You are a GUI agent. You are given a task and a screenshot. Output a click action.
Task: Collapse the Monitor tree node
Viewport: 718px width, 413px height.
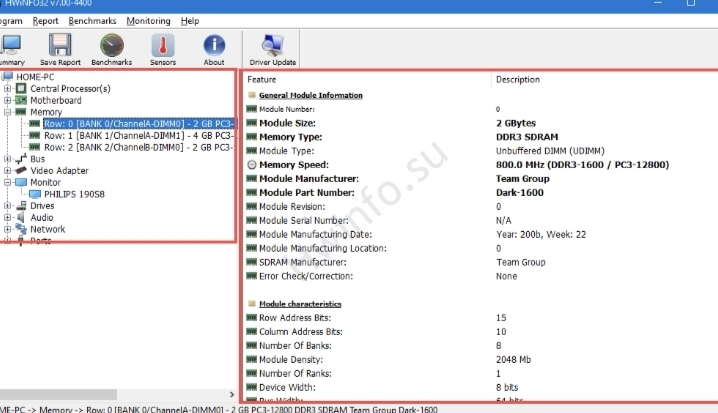[7, 182]
